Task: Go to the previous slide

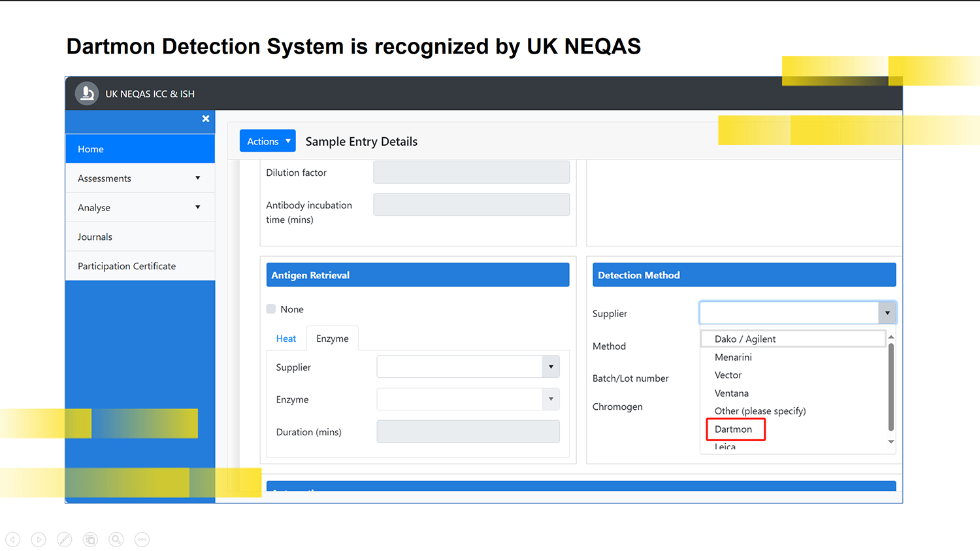Action: tap(13, 539)
